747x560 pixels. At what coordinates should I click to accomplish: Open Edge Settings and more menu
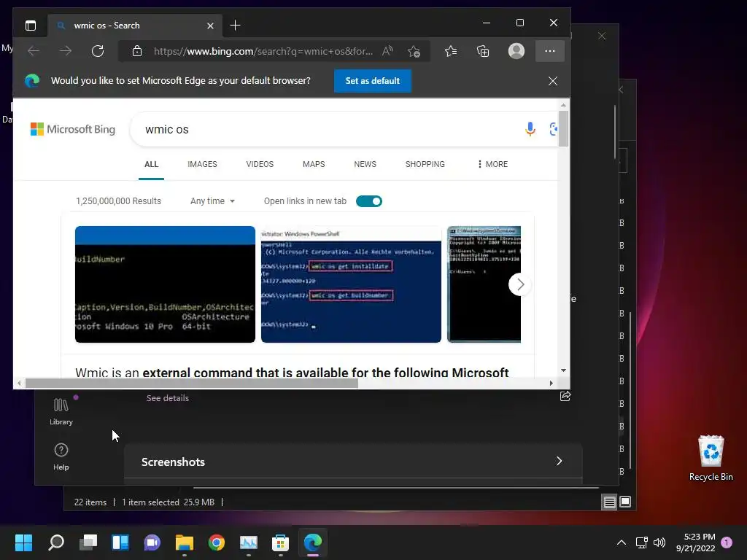point(550,51)
